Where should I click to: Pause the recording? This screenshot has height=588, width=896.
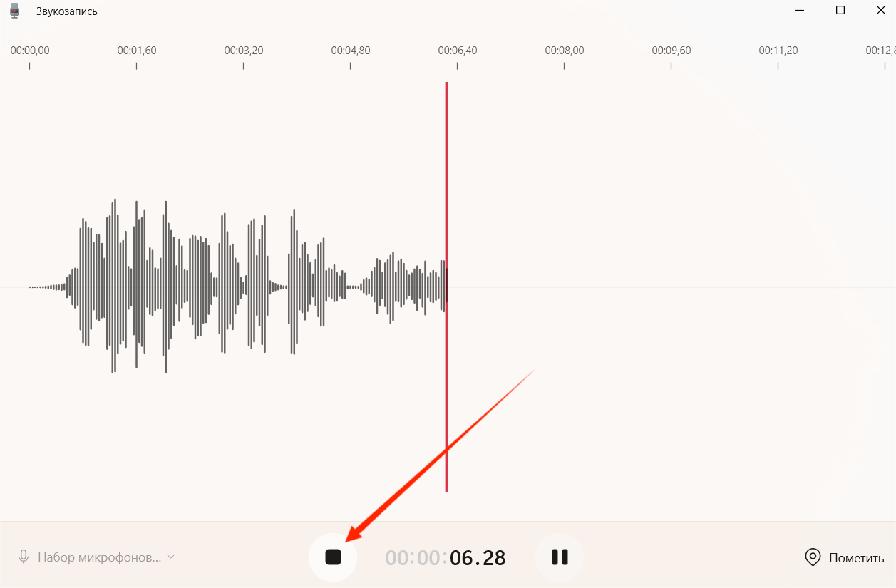point(560,557)
